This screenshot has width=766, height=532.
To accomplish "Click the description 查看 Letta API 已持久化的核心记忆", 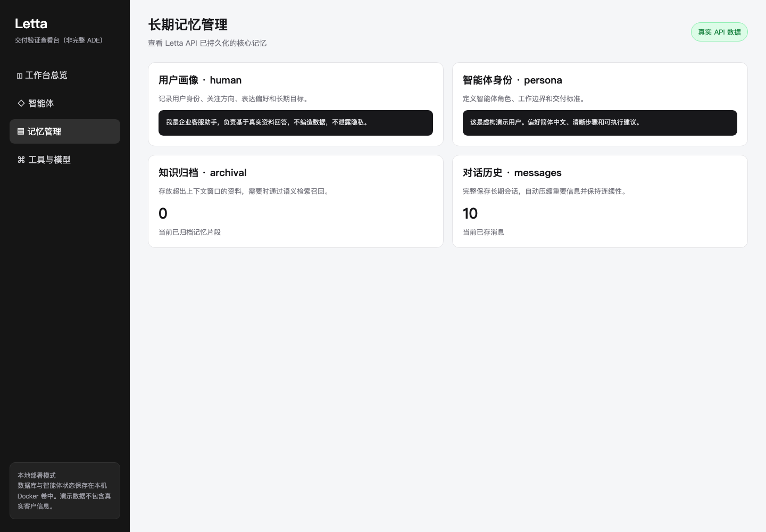I will (x=207, y=43).
